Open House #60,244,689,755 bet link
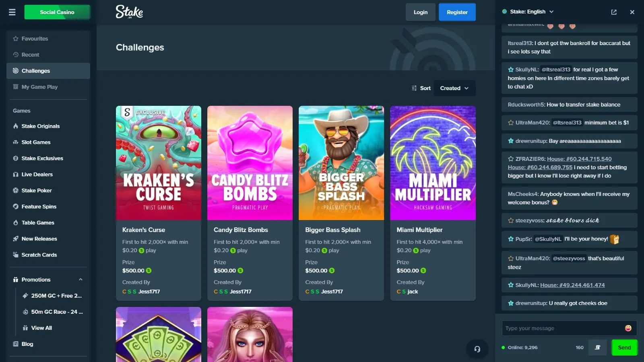Screen dimensions: 644x362 [x=540, y=167]
